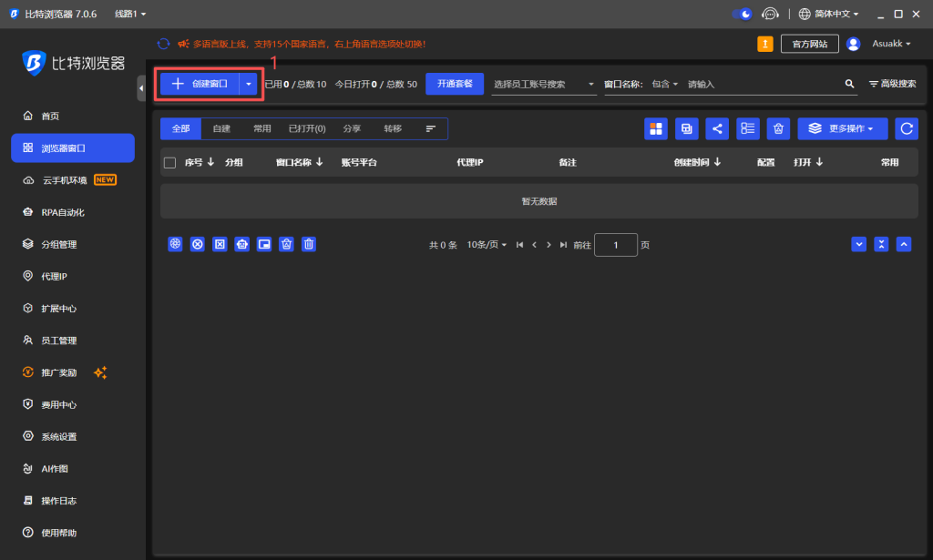This screenshot has height=560, width=933.
Task: Check the select-all windows checkbox
Action: 169,161
